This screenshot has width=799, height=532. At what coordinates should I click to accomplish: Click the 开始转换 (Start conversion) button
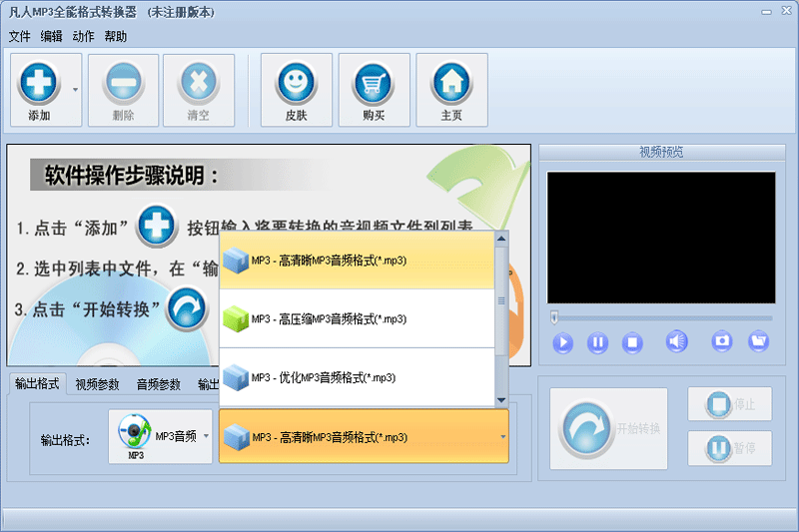pos(608,428)
